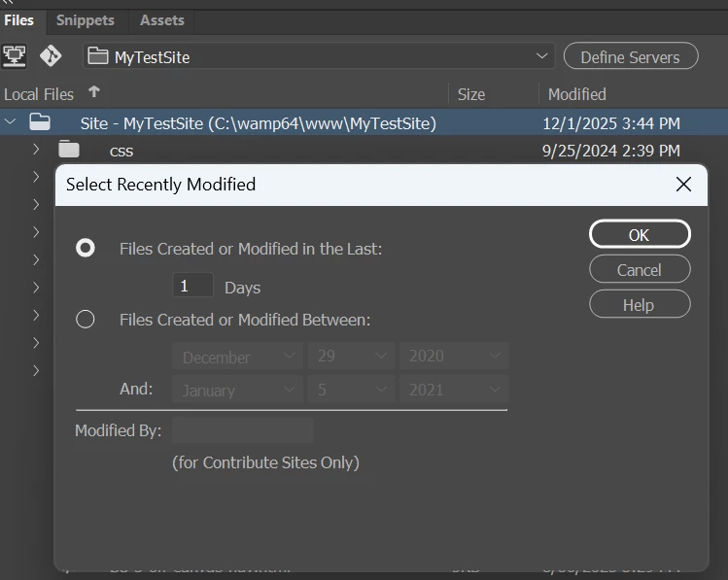728x580 pixels.
Task: Click the 12/1/2025 3:44 PM modified date
Action: click(x=611, y=123)
